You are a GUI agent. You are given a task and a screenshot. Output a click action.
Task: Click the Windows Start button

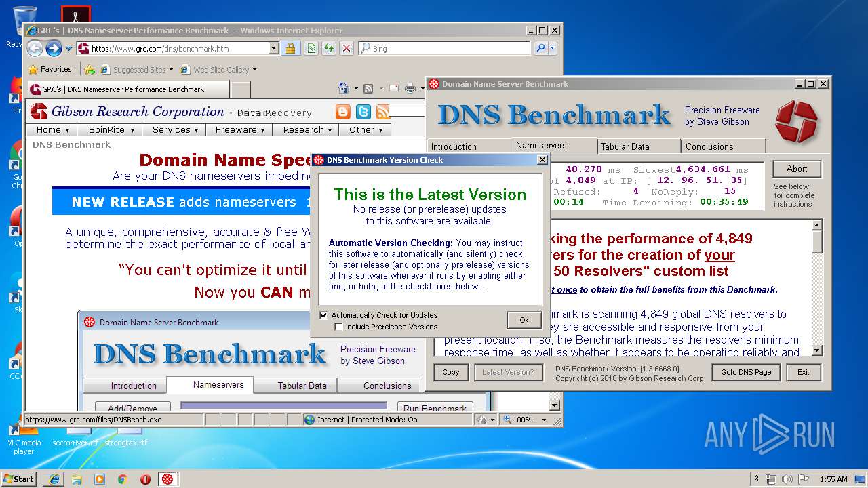click(18, 479)
